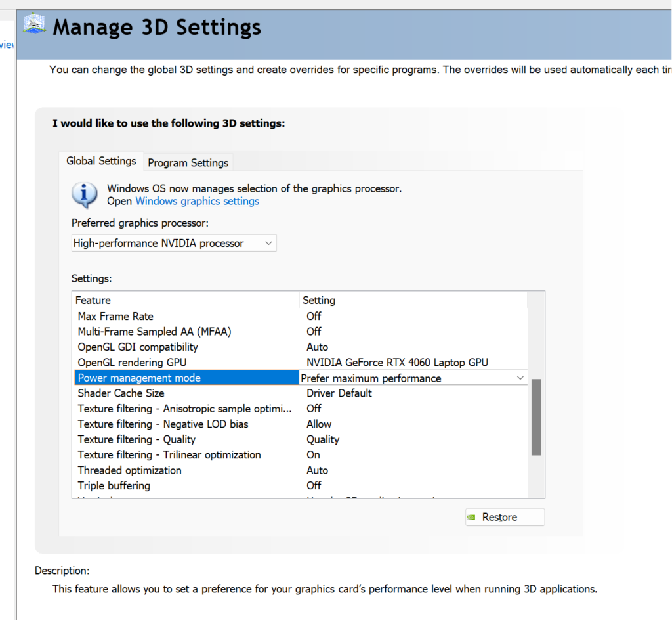Select the Shader Cache Size row

(x=301, y=393)
